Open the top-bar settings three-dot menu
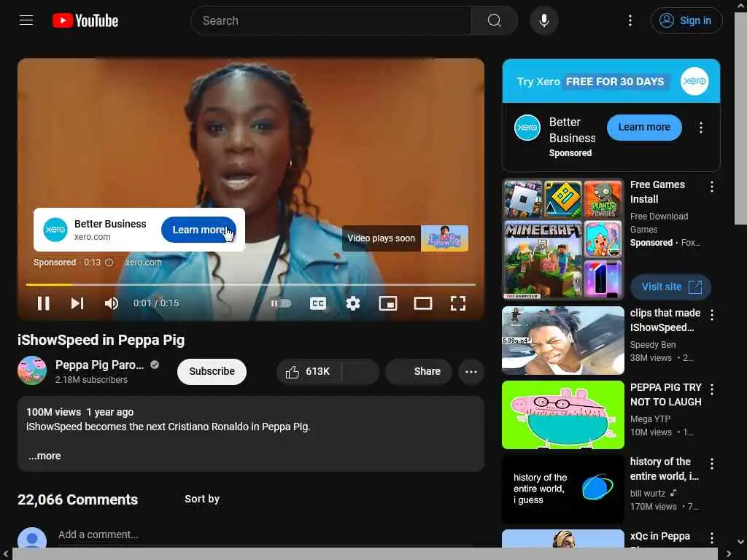 (x=630, y=20)
